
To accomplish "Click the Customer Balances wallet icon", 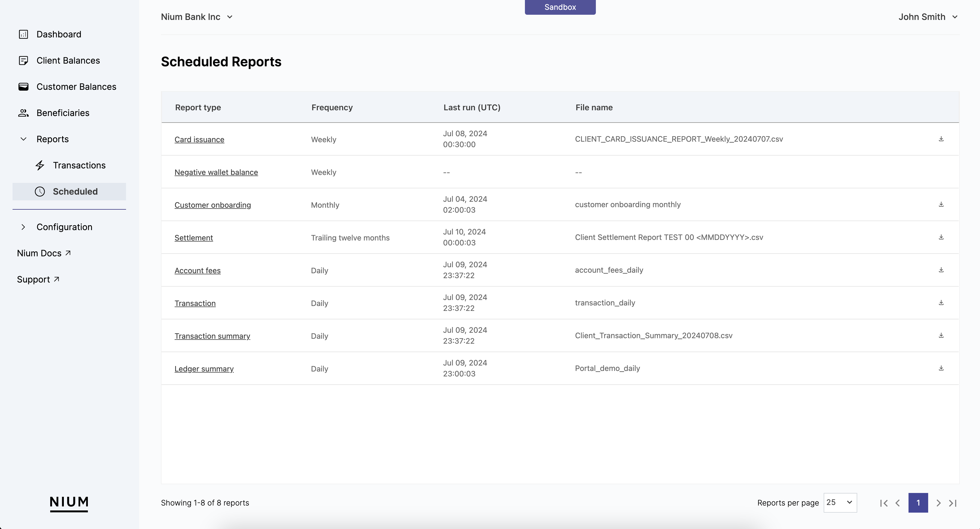I will click(x=23, y=87).
